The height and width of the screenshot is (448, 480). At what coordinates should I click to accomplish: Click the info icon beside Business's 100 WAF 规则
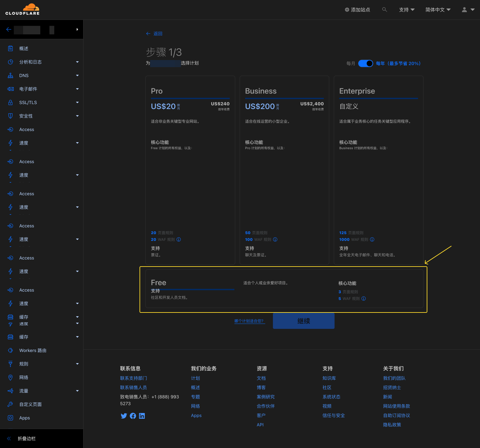275,240
